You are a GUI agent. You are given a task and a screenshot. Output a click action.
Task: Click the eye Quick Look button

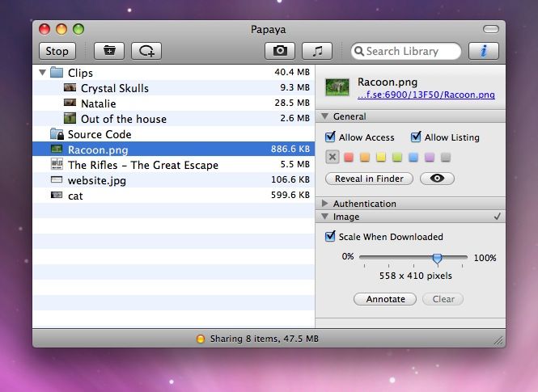click(437, 179)
